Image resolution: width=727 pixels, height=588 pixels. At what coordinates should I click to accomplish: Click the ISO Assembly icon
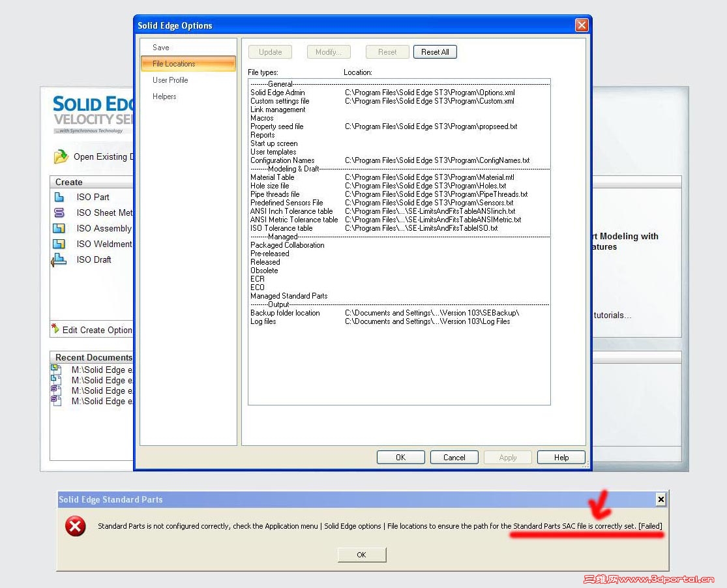59,228
